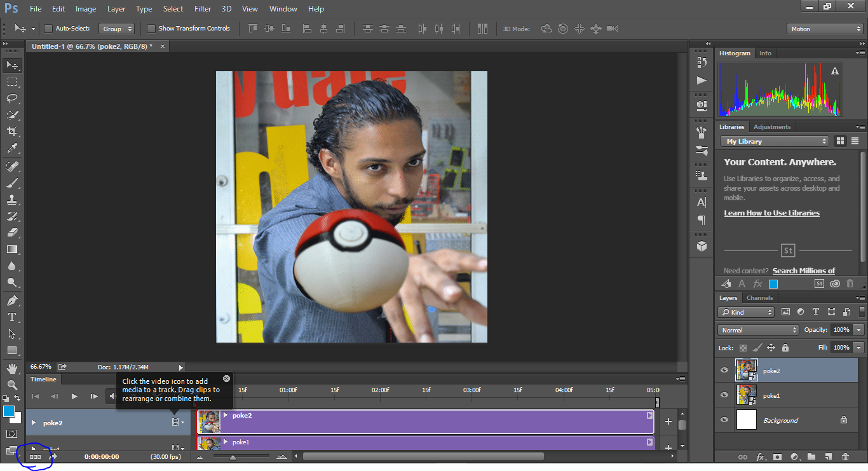
Task: Click the Link layers icon
Action: (742, 457)
